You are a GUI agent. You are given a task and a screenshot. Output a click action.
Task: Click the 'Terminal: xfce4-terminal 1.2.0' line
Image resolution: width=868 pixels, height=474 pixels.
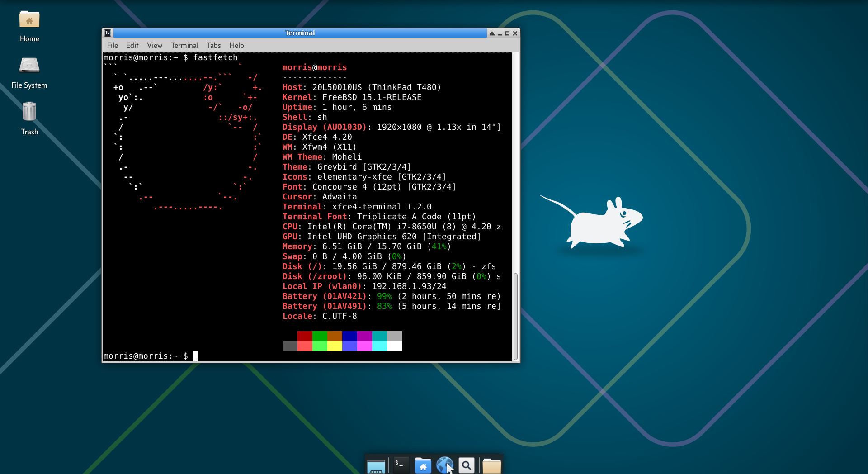click(357, 207)
